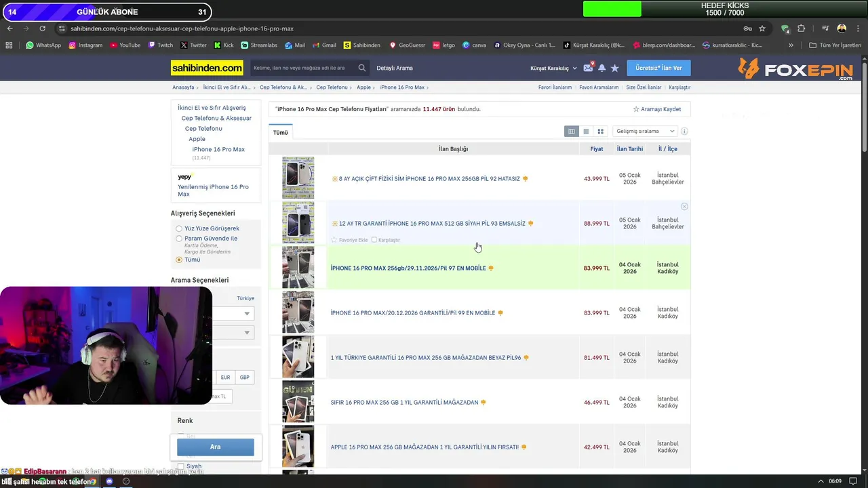
Task: Open the Detaylı Arama link
Action: pyautogui.click(x=395, y=68)
